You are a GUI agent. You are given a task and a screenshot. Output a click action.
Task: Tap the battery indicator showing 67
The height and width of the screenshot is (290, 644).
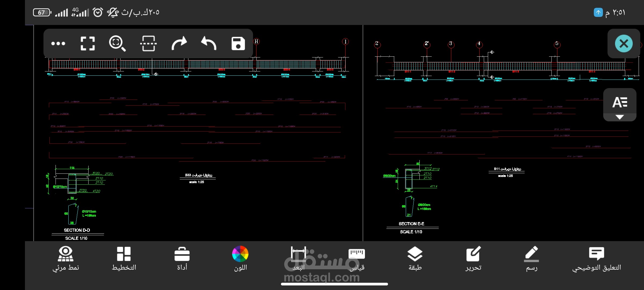(x=42, y=12)
